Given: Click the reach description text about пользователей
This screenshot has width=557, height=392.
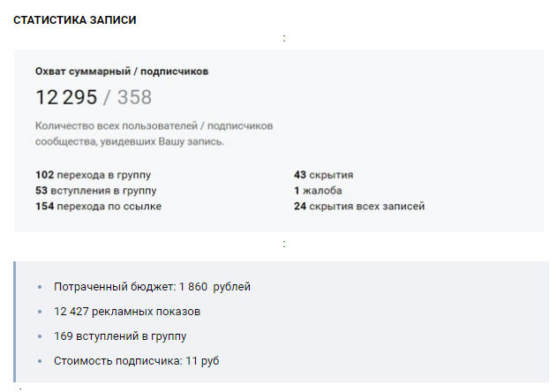Looking at the screenshot, I should (154, 133).
